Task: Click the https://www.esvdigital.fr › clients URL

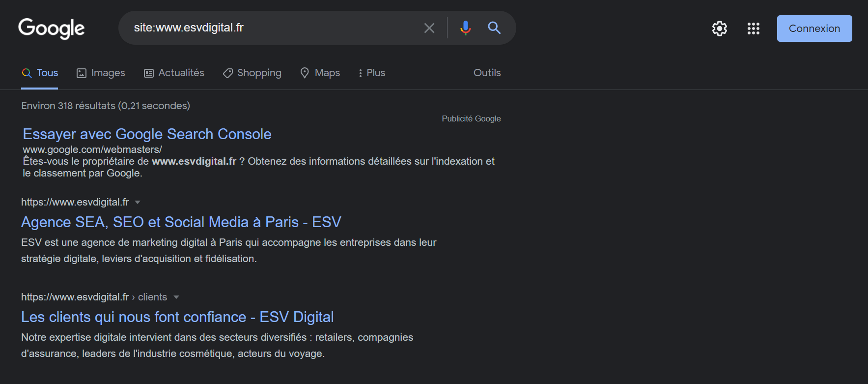Action: pos(94,297)
